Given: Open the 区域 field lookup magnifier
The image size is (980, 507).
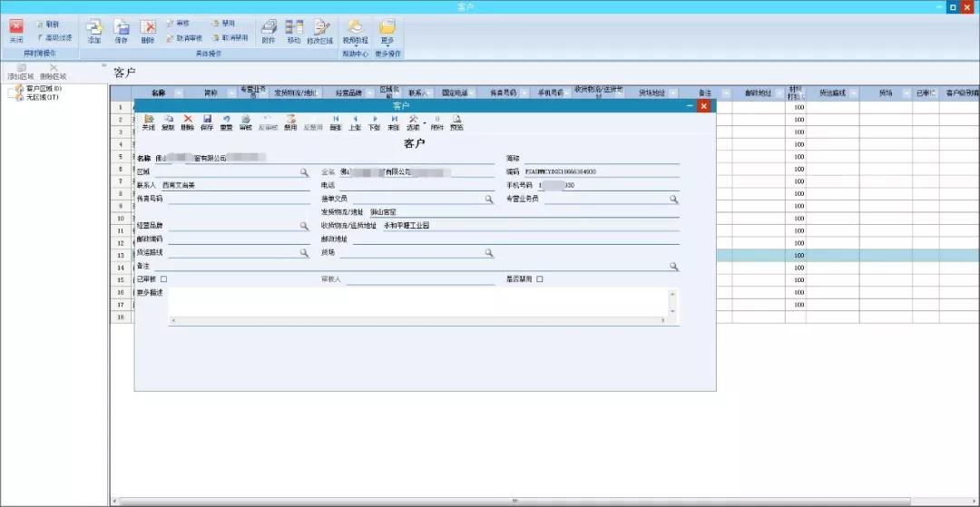Looking at the screenshot, I should pos(304,171).
